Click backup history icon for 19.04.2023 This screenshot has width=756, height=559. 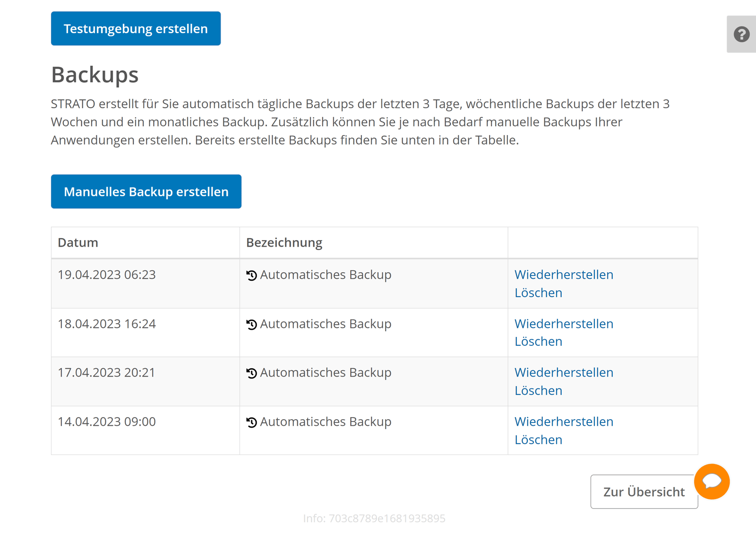coord(252,275)
